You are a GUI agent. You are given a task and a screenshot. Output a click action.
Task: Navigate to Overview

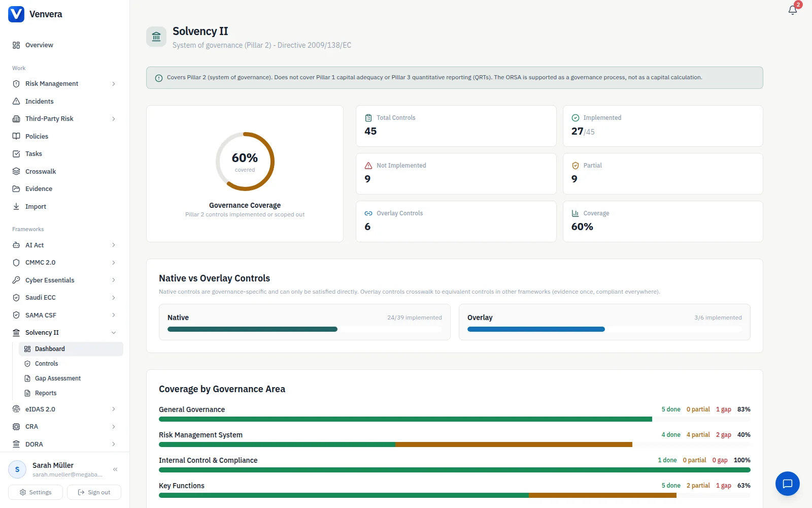[64, 45]
